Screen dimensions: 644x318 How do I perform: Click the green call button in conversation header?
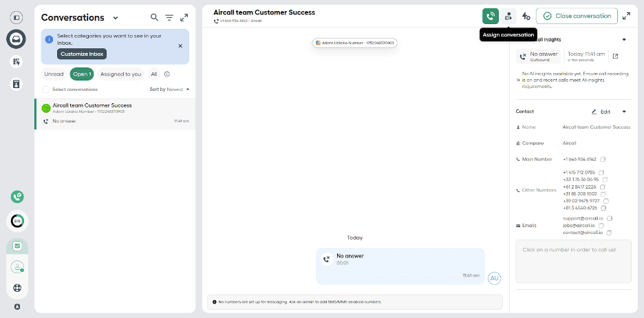pos(491,16)
